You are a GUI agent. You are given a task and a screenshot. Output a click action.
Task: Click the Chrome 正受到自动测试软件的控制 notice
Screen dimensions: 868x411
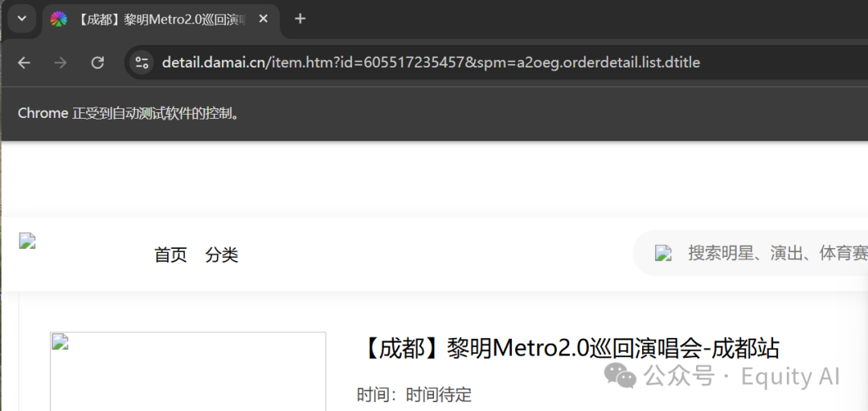(129, 113)
